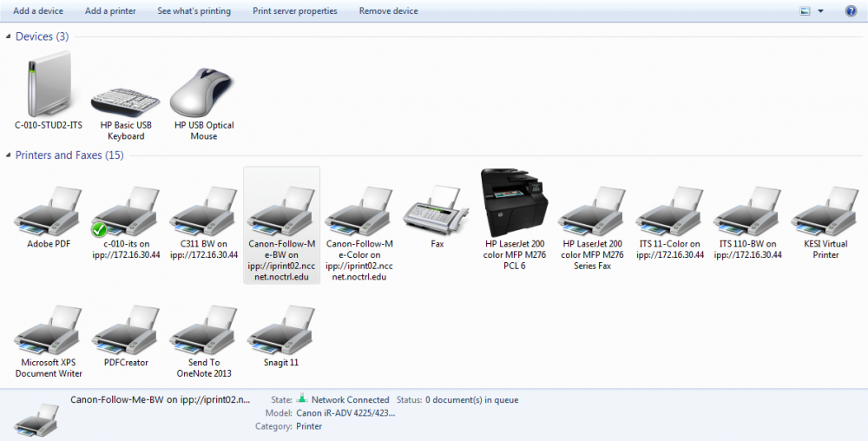
Task: Click the Printers and Faxes (15) header
Action: pyautogui.click(x=69, y=155)
